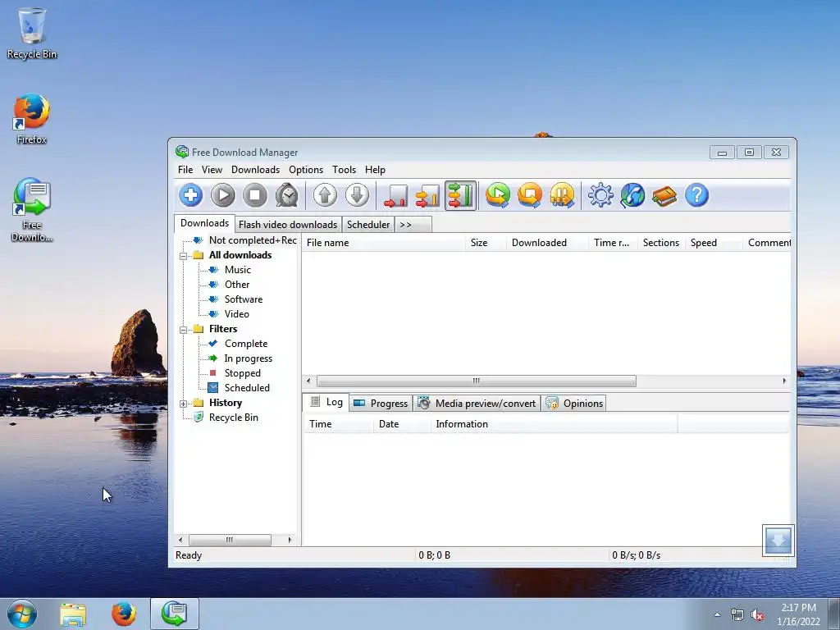The height and width of the screenshot is (630, 840).
Task: Open settings via the gear toolbar icon
Action: (x=600, y=195)
